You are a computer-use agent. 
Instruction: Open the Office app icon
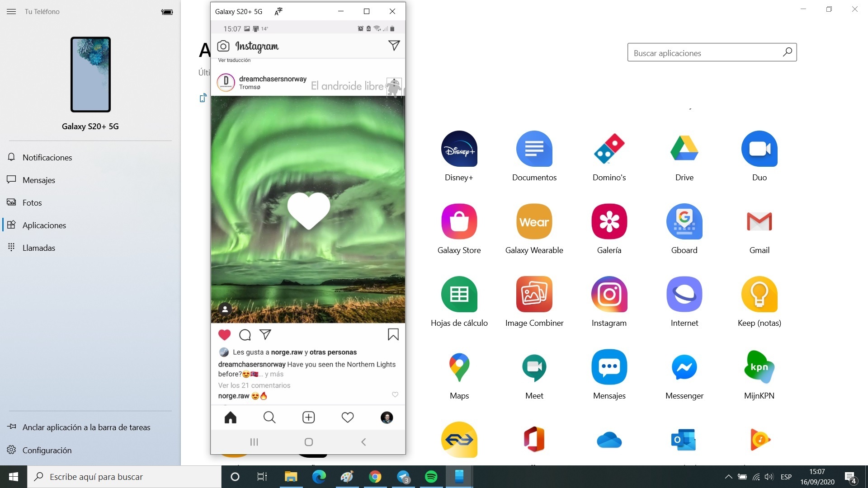(534, 439)
